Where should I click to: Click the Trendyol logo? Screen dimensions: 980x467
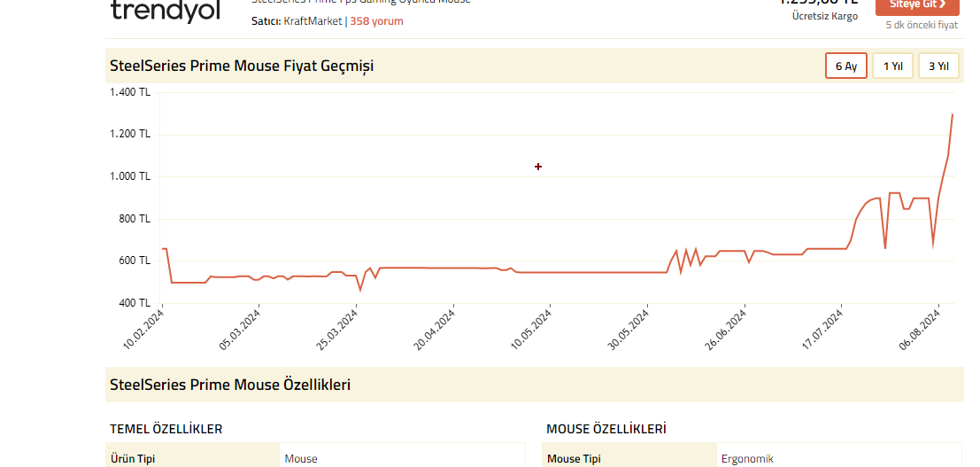[x=166, y=11]
